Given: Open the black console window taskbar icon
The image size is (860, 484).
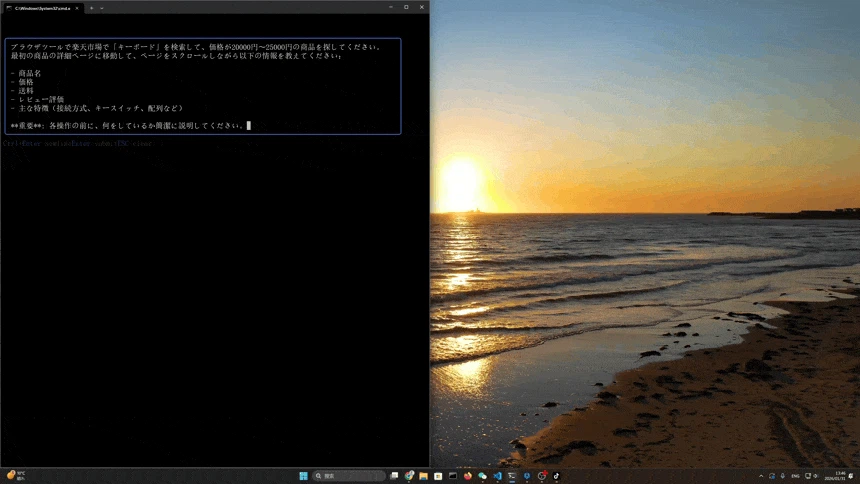Looking at the screenshot, I should (x=452, y=476).
